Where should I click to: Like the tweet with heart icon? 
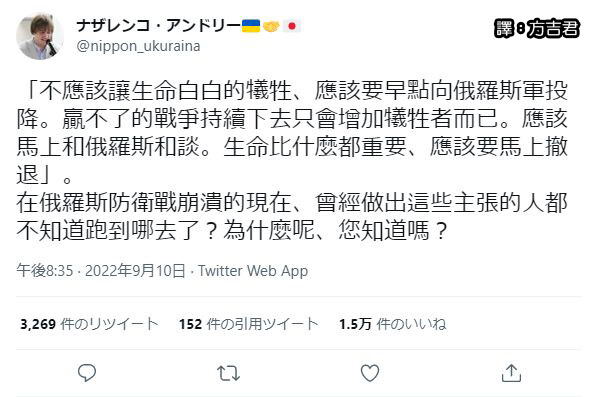coord(370,373)
